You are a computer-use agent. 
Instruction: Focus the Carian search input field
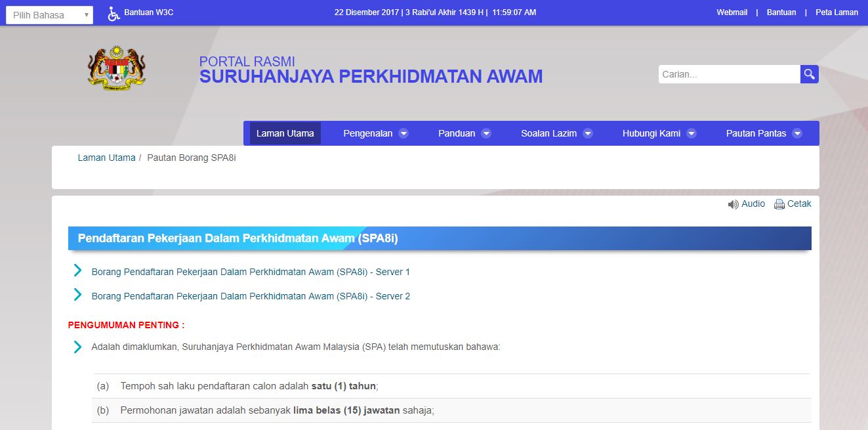coord(730,74)
